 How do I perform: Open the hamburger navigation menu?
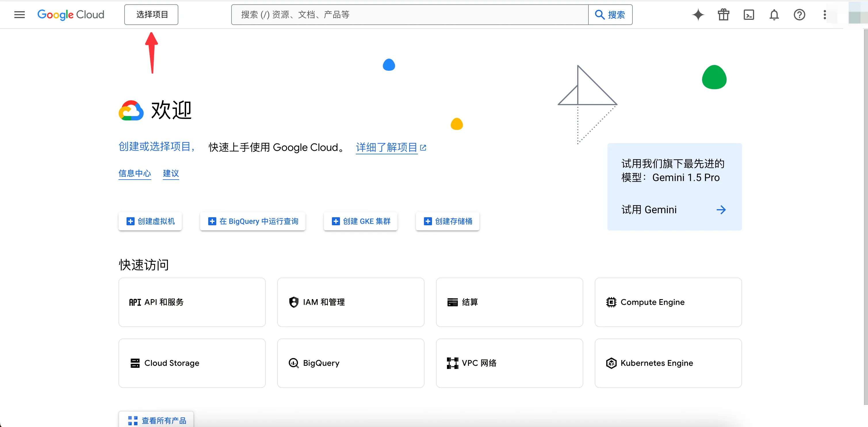[20, 14]
